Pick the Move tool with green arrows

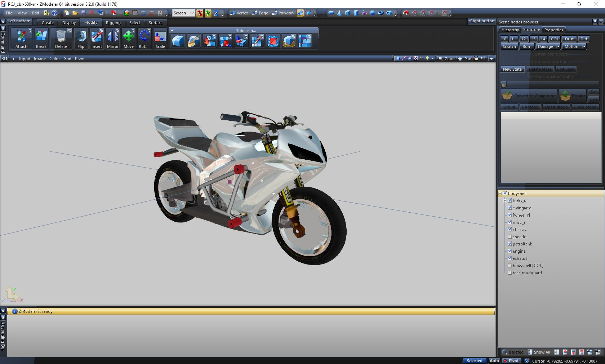[x=129, y=37]
